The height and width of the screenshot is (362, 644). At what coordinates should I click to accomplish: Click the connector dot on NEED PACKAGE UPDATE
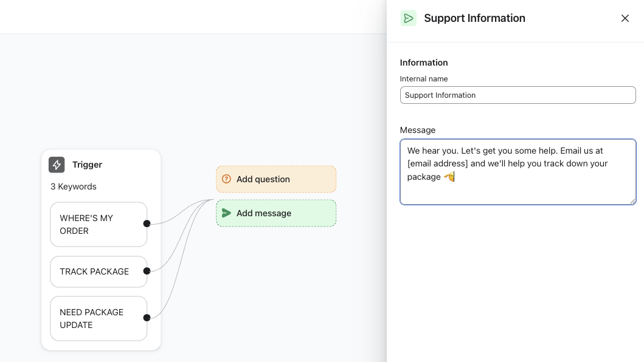coord(147,318)
